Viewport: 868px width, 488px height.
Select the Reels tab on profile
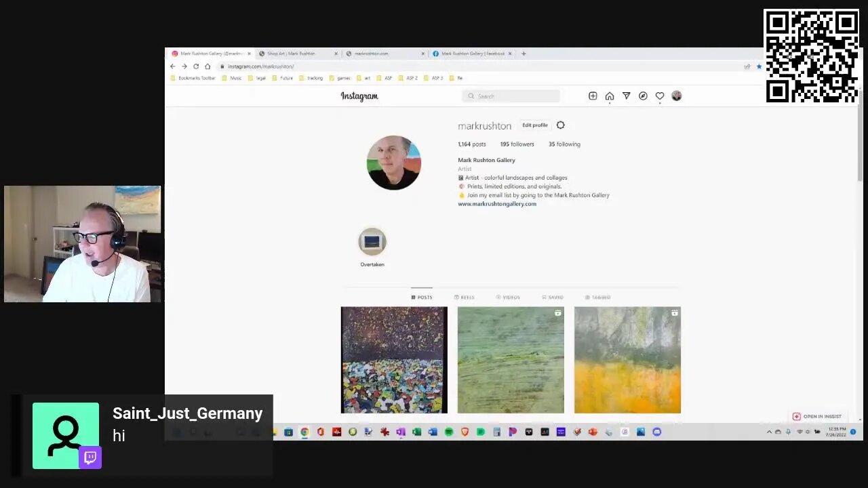coord(465,298)
